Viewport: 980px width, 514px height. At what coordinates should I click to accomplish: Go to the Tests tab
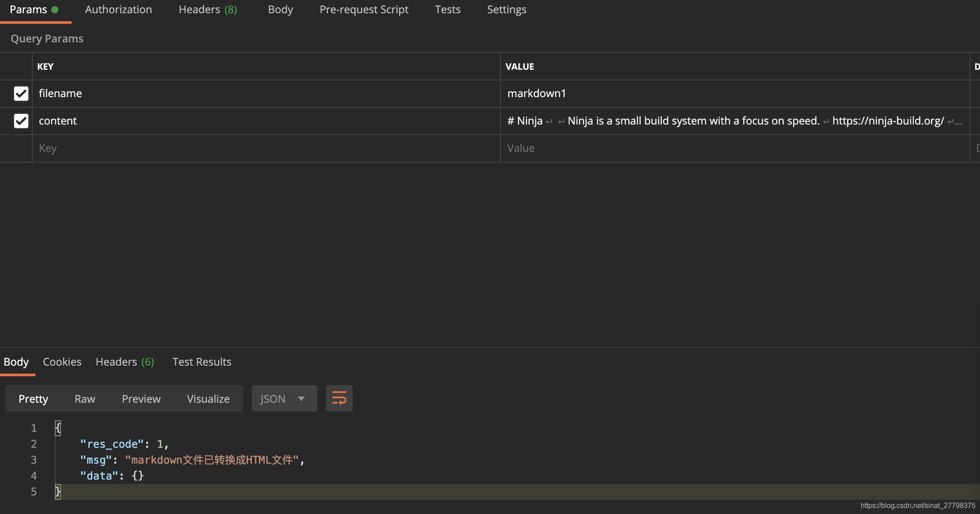tap(447, 10)
